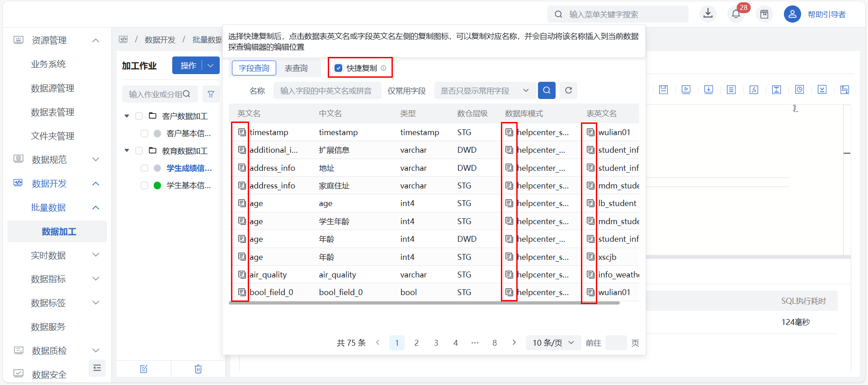Open 数据服务 in the sidebar
This screenshot has width=868, height=385.
[x=48, y=327]
